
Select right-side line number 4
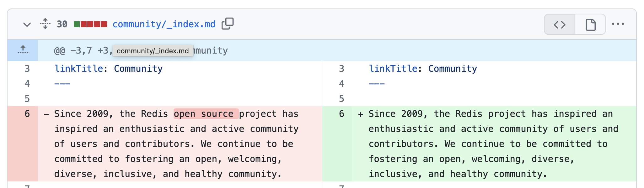coord(341,84)
